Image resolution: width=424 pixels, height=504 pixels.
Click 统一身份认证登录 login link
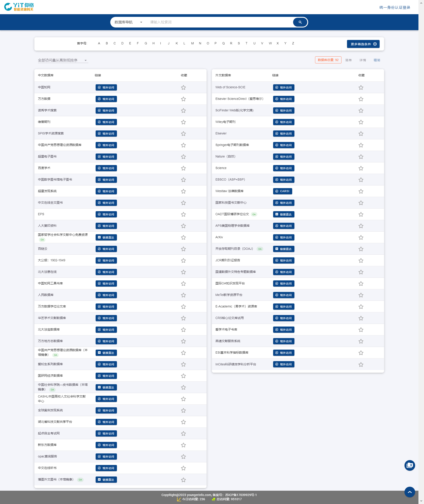[395, 8]
